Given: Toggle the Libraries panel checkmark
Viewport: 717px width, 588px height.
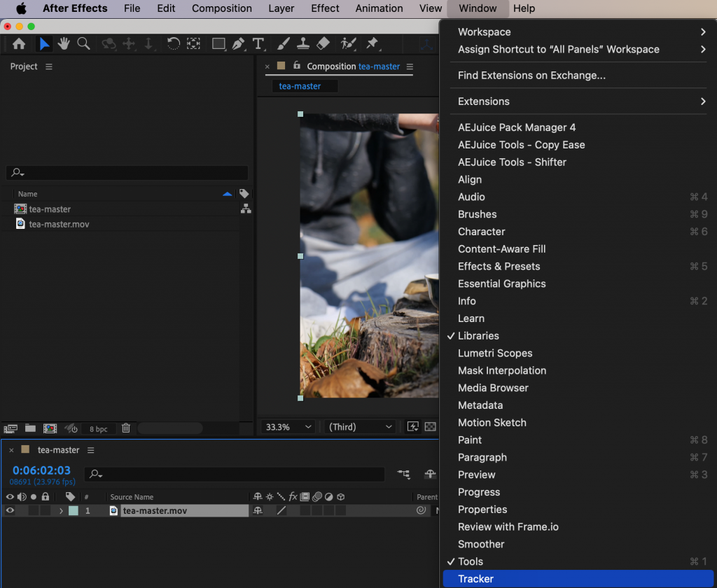Looking at the screenshot, I should pyautogui.click(x=478, y=336).
